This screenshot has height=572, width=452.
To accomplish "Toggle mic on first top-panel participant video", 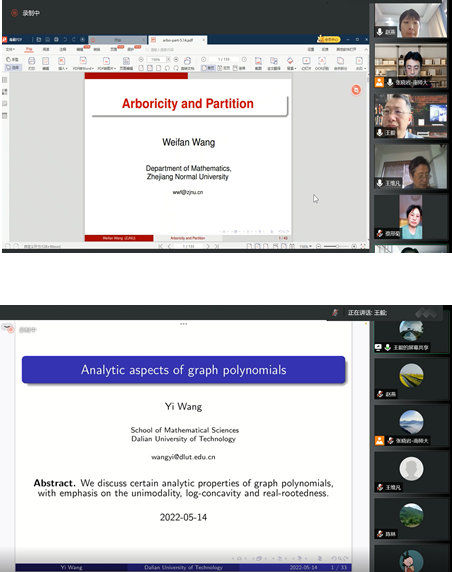I will click(x=380, y=32).
